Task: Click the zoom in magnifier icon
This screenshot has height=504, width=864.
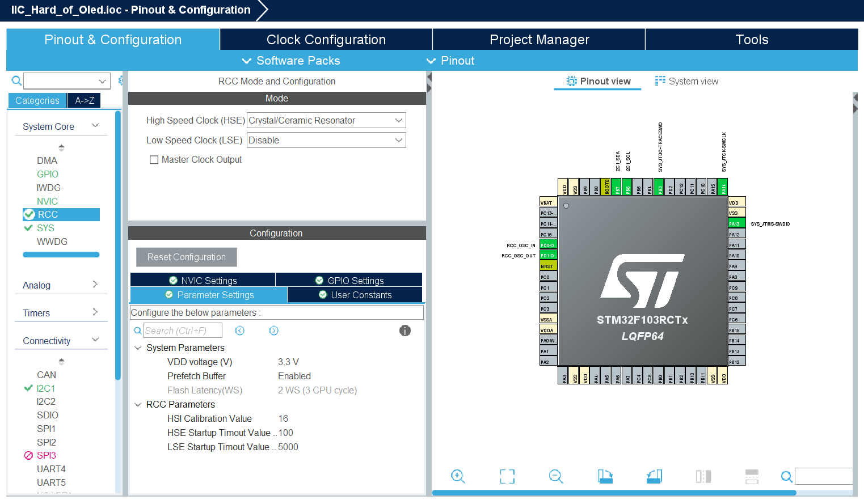Action: pos(458,476)
